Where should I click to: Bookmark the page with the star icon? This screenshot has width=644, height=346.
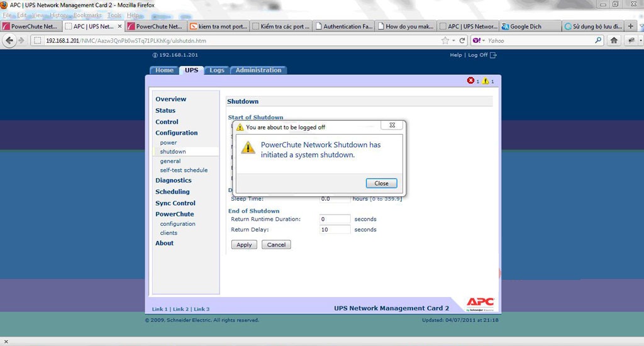pyautogui.click(x=445, y=40)
